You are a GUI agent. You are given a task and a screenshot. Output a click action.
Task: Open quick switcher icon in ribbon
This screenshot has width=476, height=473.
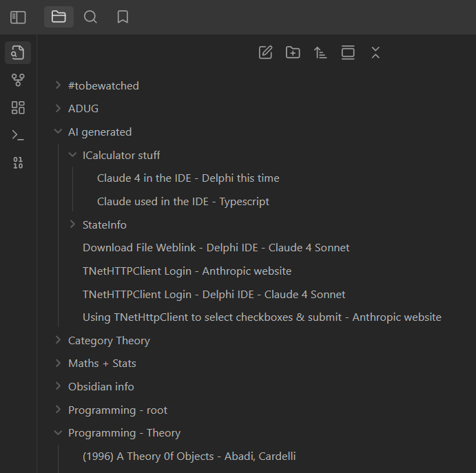(18, 52)
